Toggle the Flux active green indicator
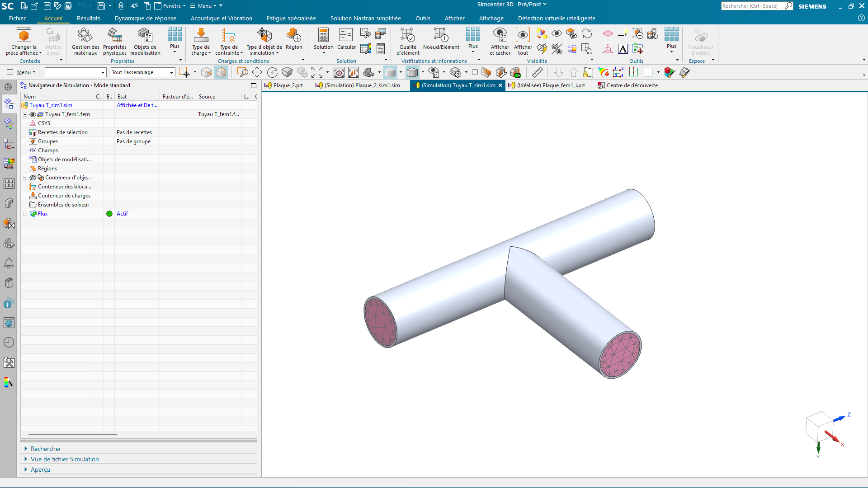 tap(109, 214)
